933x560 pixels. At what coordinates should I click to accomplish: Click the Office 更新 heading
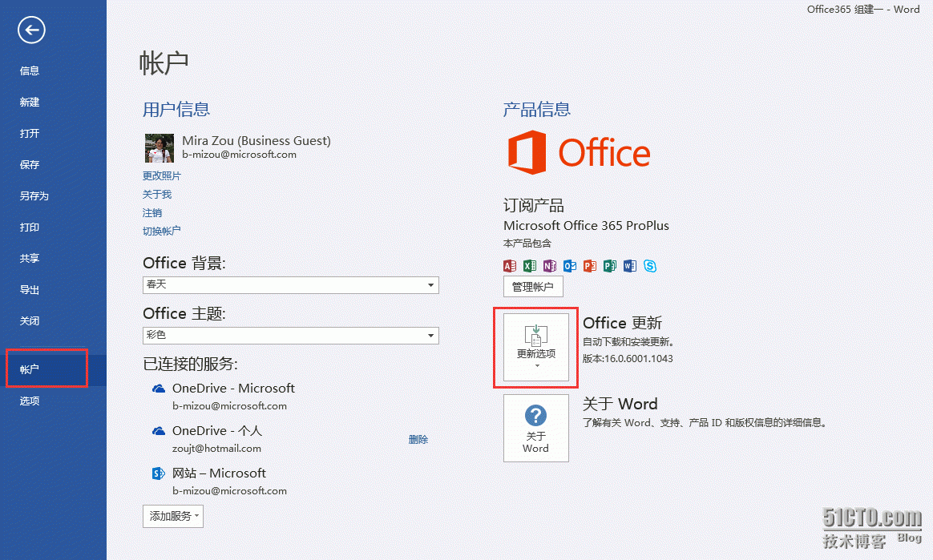(x=622, y=323)
